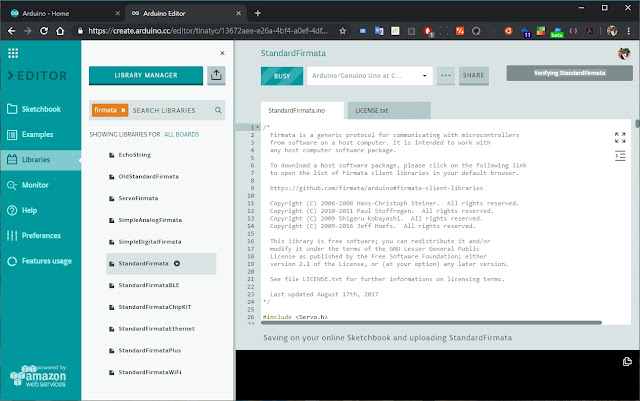The width and height of the screenshot is (640, 401).
Task: Close the Libraries side panel
Action: (x=222, y=53)
